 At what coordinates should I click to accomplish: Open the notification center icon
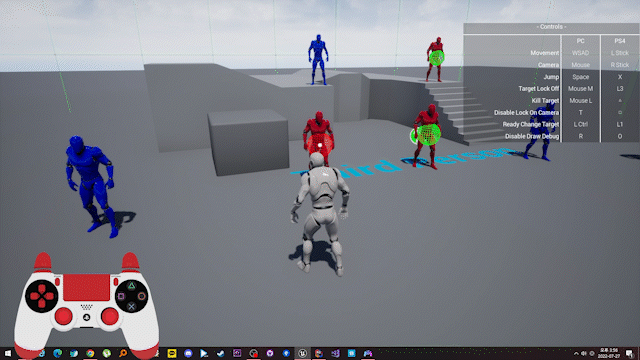click(630, 353)
